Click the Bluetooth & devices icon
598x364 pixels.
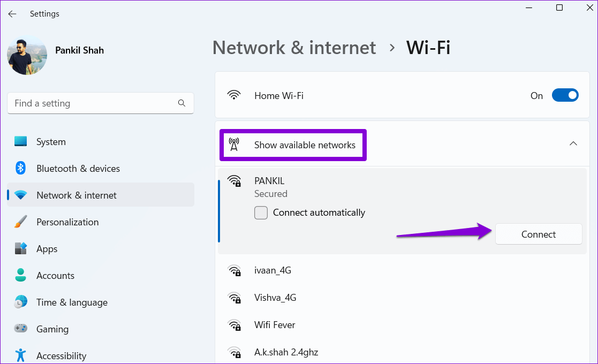[x=21, y=169]
